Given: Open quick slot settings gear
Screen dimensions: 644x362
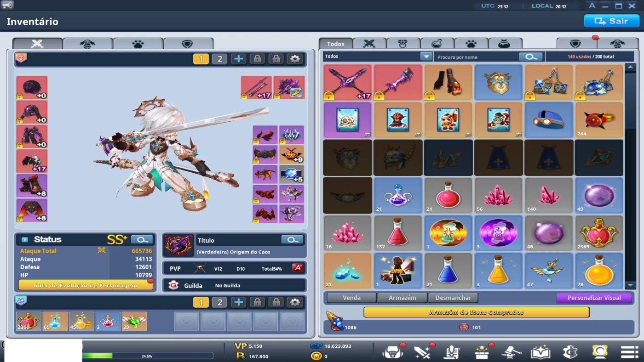Looking at the screenshot, I should (295, 302).
